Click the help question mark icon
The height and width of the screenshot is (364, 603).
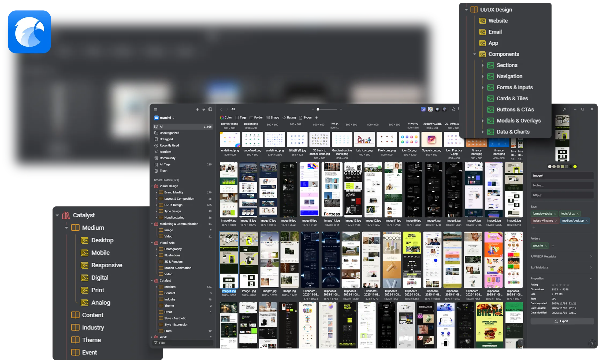point(592,343)
